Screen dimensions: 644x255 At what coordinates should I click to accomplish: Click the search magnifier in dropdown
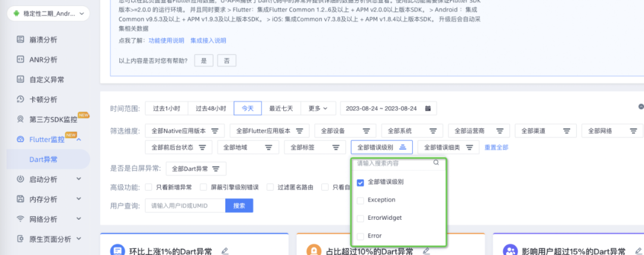[436, 163]
